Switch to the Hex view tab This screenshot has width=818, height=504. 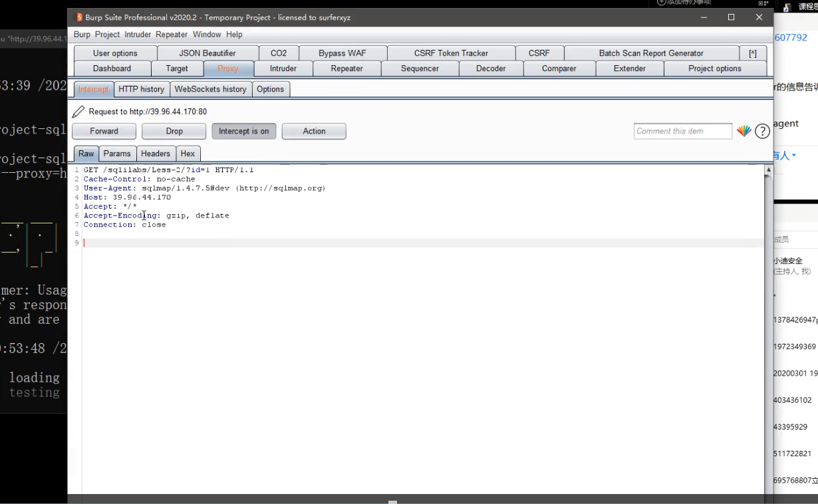(x=188, y=154)
